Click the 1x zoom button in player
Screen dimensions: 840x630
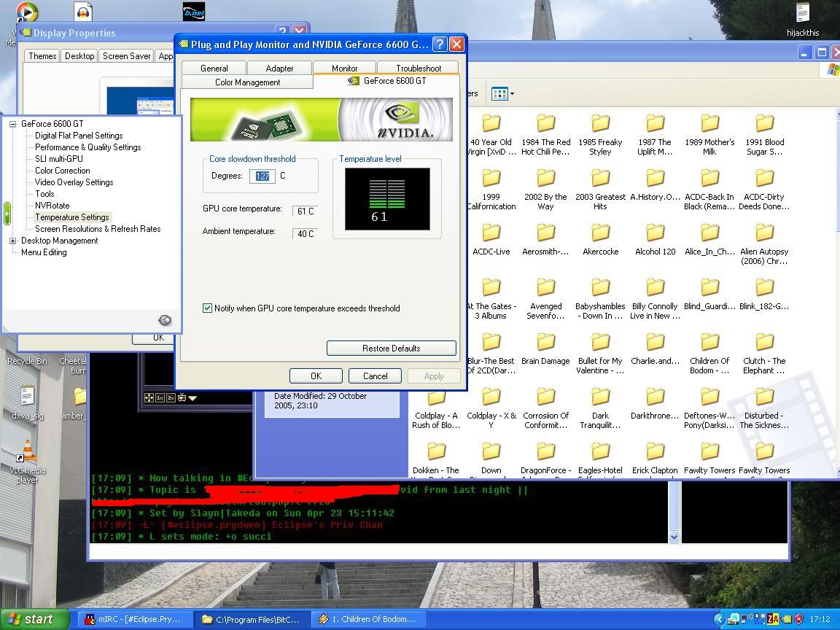pos(160,397)
